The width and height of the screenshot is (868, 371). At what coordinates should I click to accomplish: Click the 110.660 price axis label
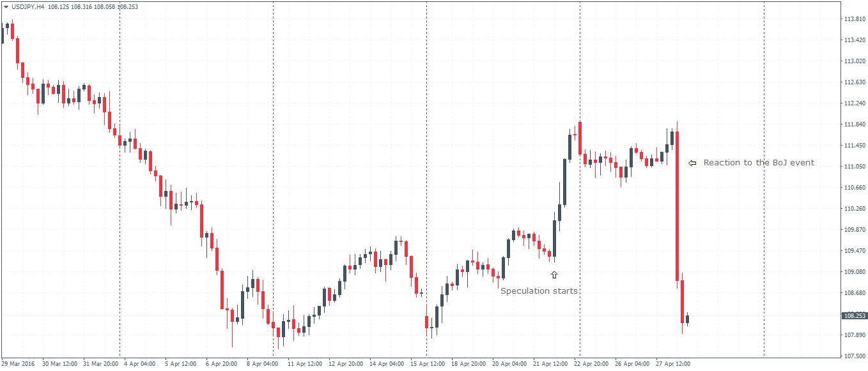(855, 187)
